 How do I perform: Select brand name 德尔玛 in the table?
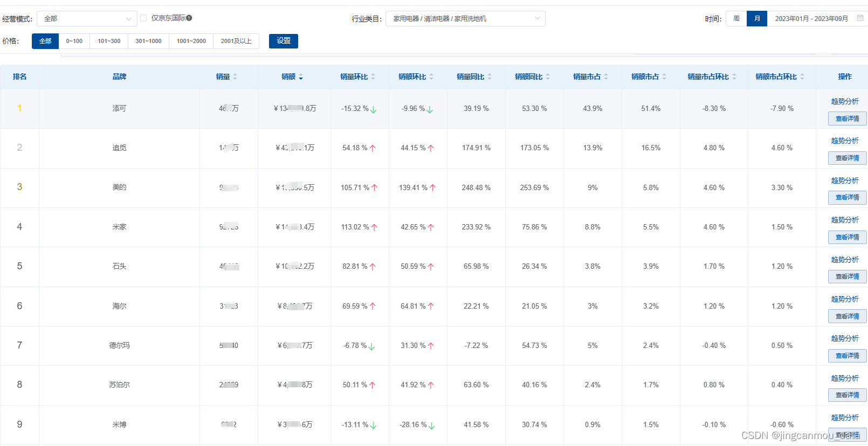[119, 345]
